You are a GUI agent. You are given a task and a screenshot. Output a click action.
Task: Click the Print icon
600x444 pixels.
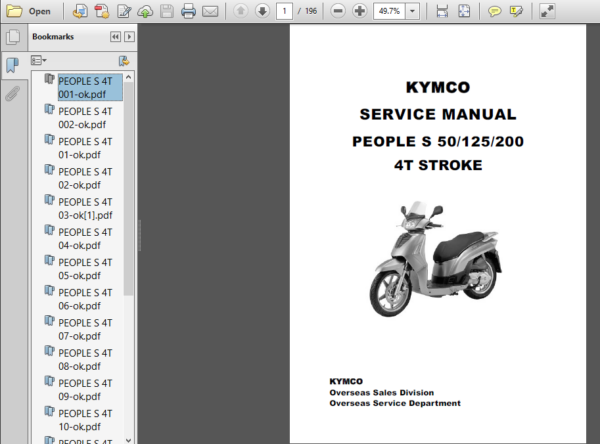188,11
